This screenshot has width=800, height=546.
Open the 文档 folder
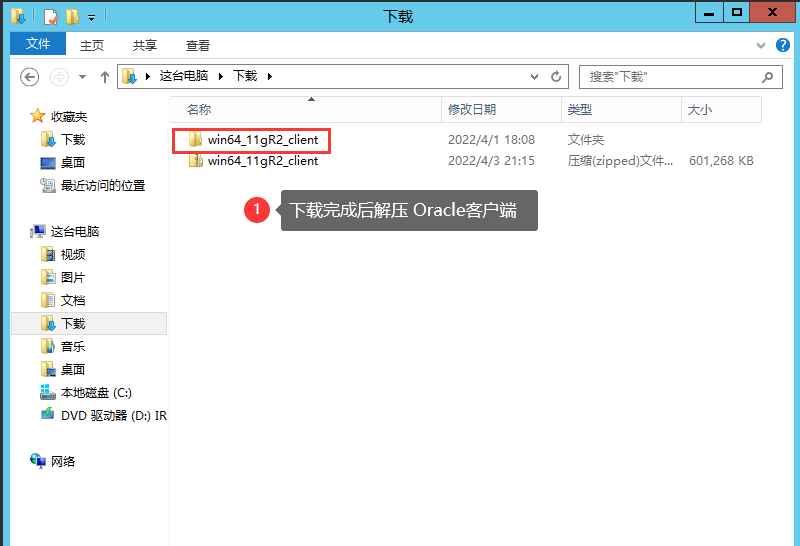[x=73, y=300]
